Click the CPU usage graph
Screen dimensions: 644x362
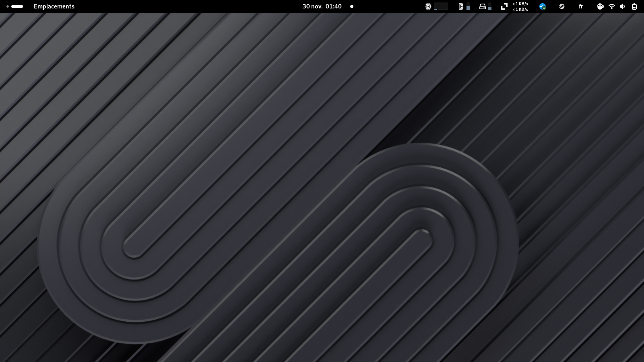[441, 6]
